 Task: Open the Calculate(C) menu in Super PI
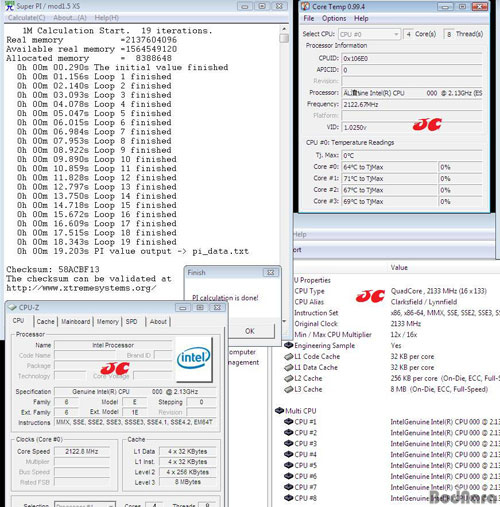pyautogui.click(x=27, y=18)
